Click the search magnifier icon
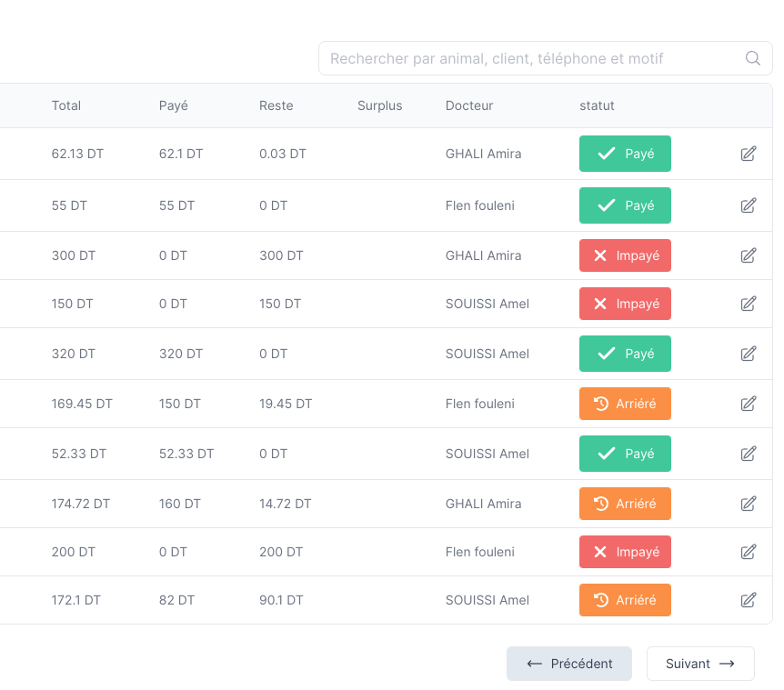The height and width of the screenshot is (690, 784). pos(752,58)
